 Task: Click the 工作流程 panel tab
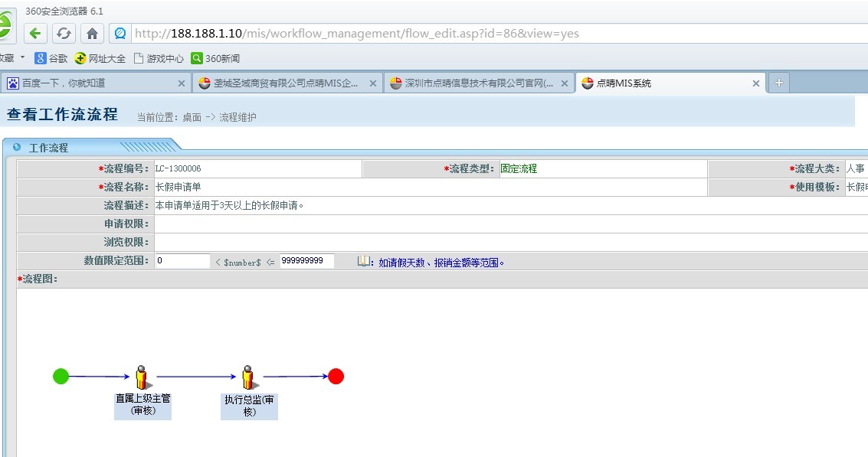48,148
